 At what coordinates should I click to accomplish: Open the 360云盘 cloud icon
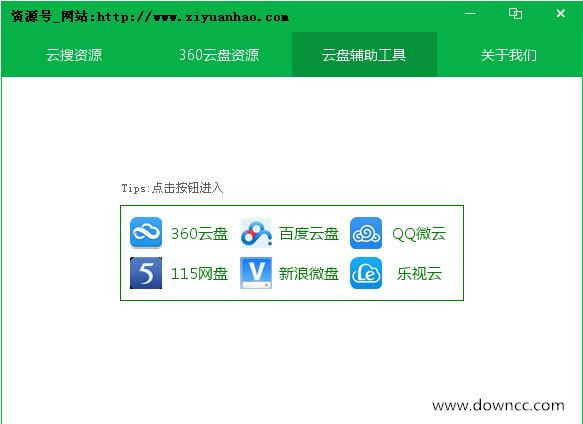pos(146,233)
